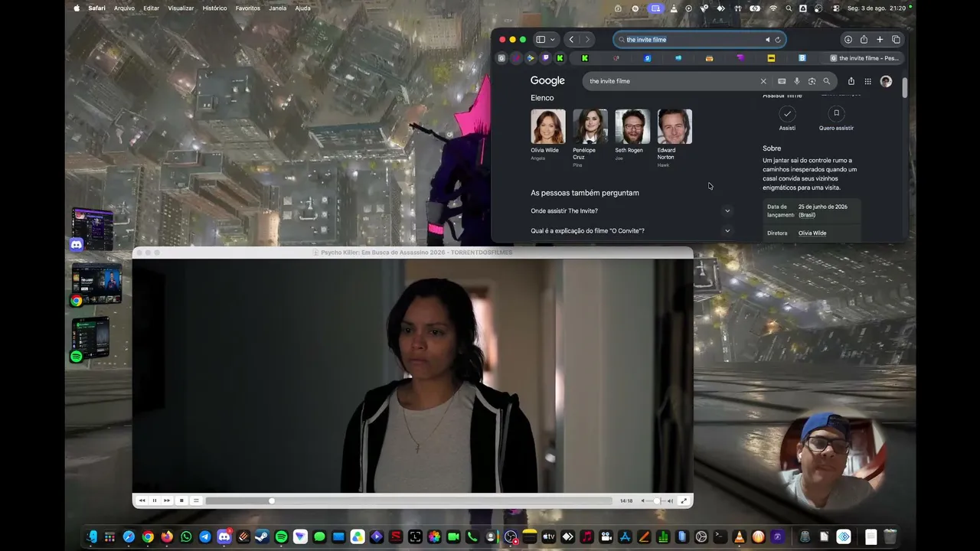This screenshot has width=980, height=551.
Task: Follow the Olivia Wilde director link
Action: coord(812,233)
